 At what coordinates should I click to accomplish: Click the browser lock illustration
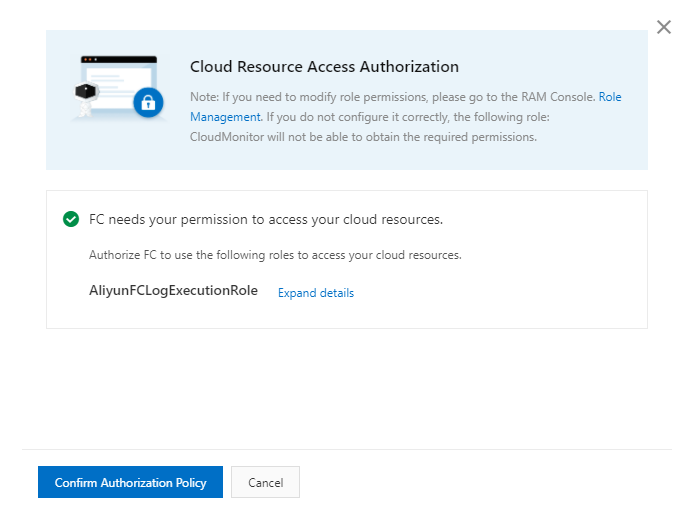click(118, 88)
